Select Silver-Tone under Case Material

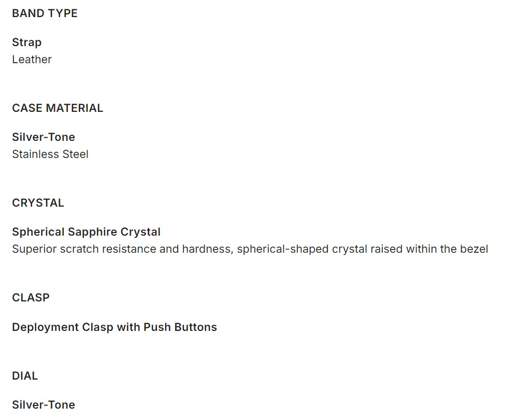pos(44,137)
